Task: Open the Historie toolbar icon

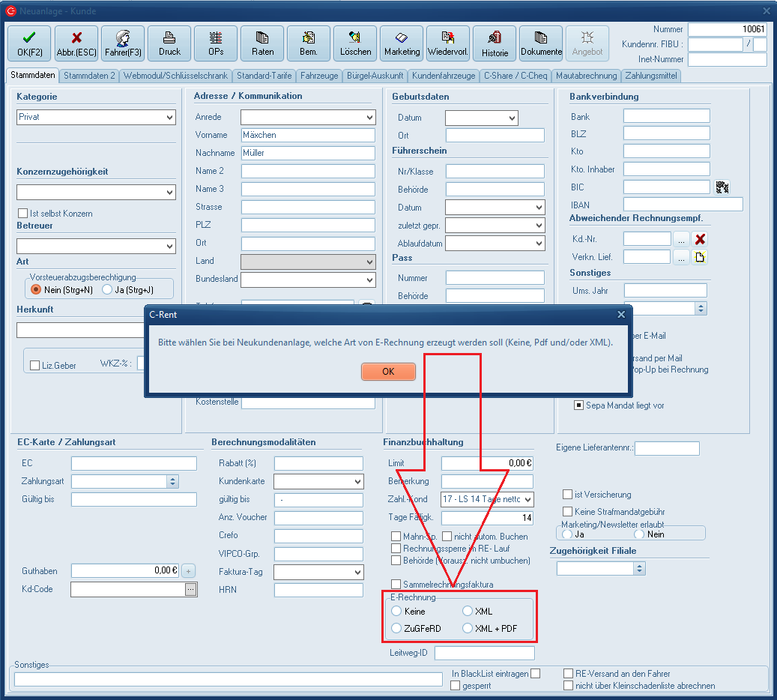Action: click(x=495, y=43)
